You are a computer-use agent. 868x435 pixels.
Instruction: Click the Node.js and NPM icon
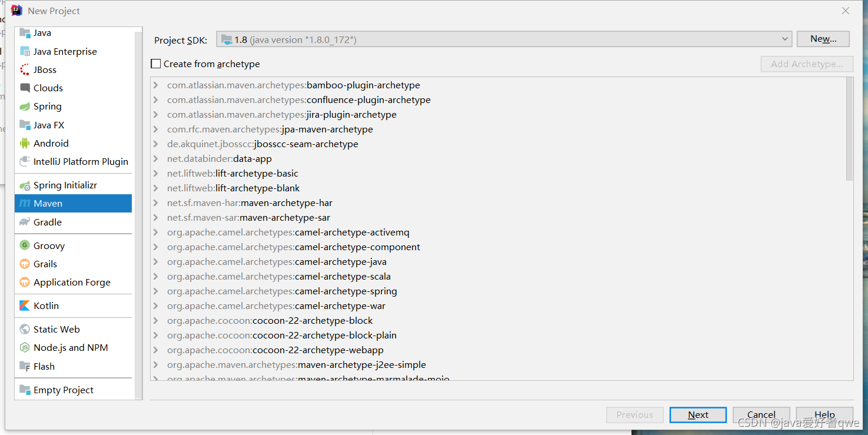25,347
